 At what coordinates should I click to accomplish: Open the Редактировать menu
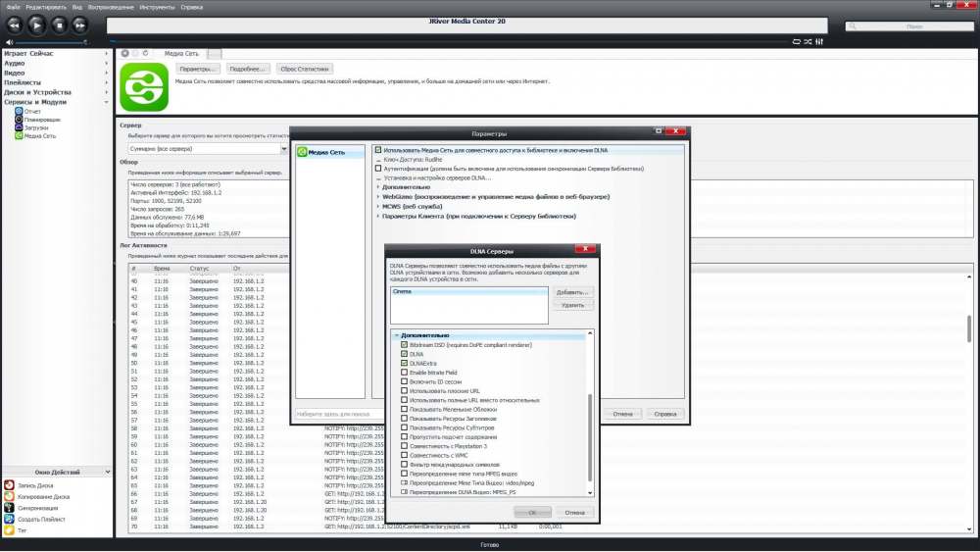(x=46, y=7)
